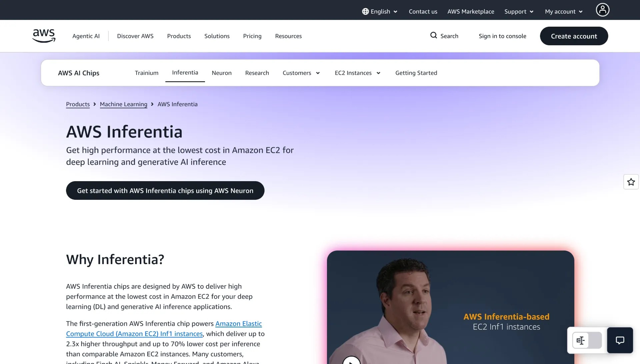640x364 pixels.
Task: Open the search icon
Action: tap(433, 36)
